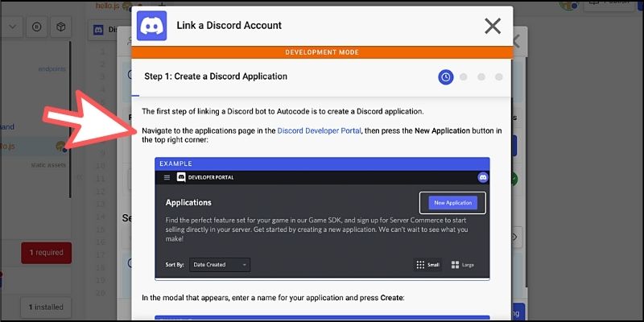
Task: Close the Link a Discord Account dialog
Action: pyautogui.click(x=493, y=26)
